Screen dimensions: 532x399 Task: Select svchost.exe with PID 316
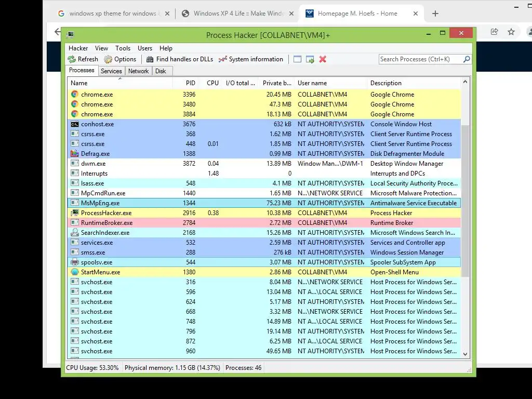pyautogui.click(x=264, y=282)
